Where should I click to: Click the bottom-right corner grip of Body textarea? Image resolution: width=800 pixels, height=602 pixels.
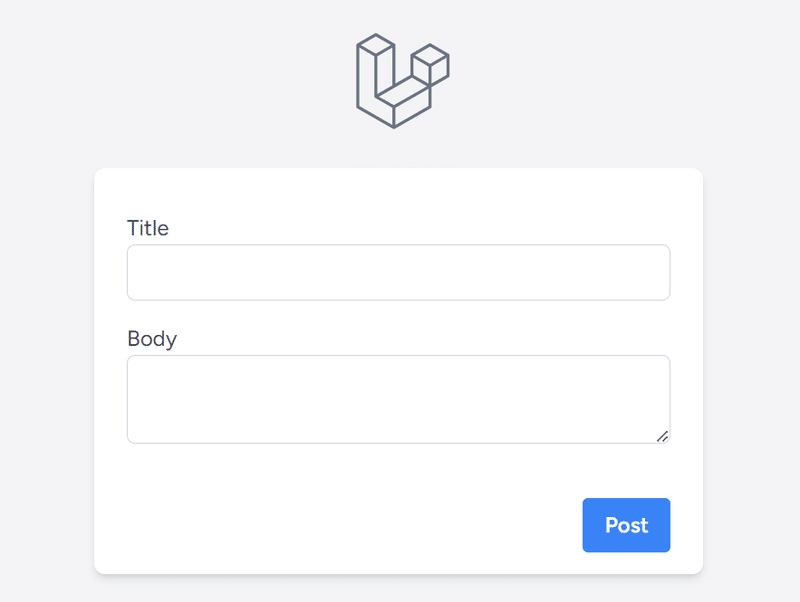coord(662,436)
